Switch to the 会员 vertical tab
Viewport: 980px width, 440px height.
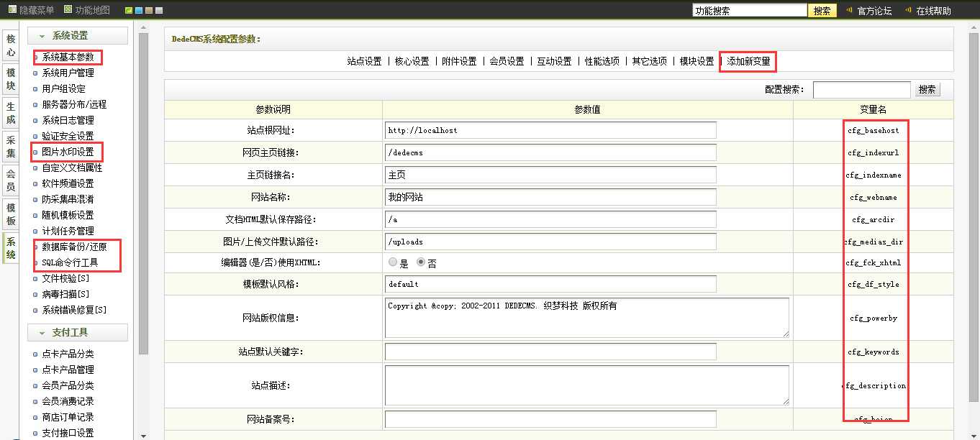(x=11, y=181)
